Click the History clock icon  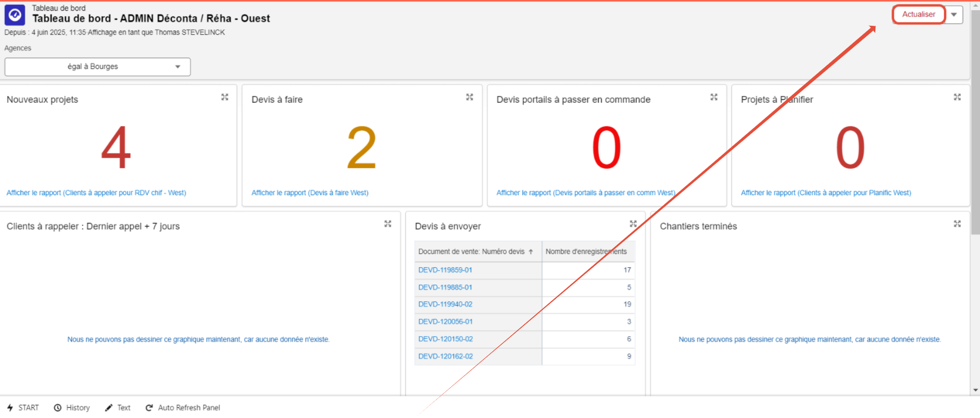[x=57, y=408]
